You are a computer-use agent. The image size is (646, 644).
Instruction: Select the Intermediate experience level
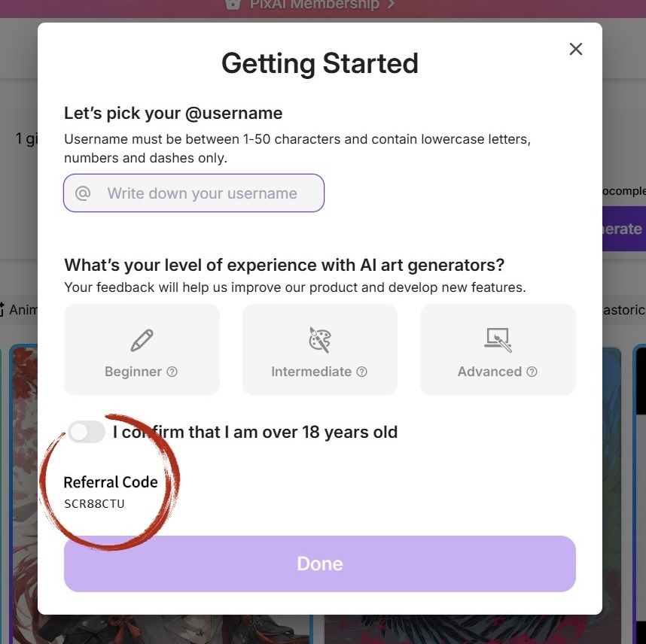[x=320, y=350]
